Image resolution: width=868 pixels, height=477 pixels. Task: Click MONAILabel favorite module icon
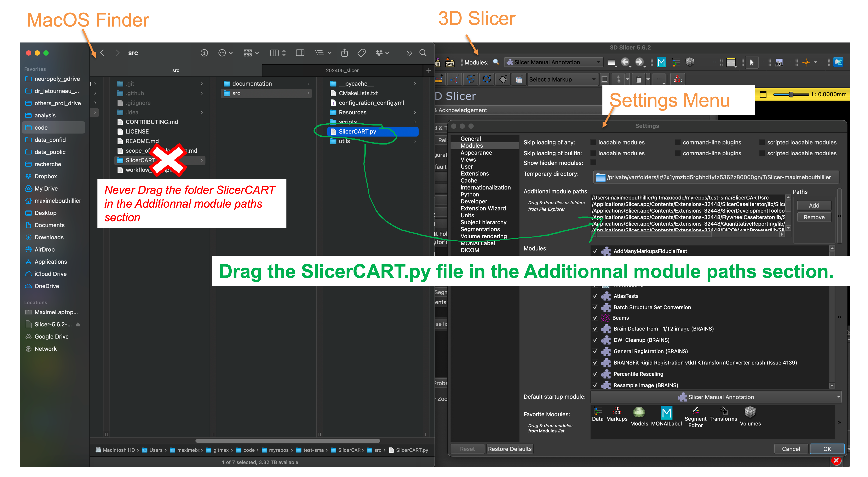(666, 416)
